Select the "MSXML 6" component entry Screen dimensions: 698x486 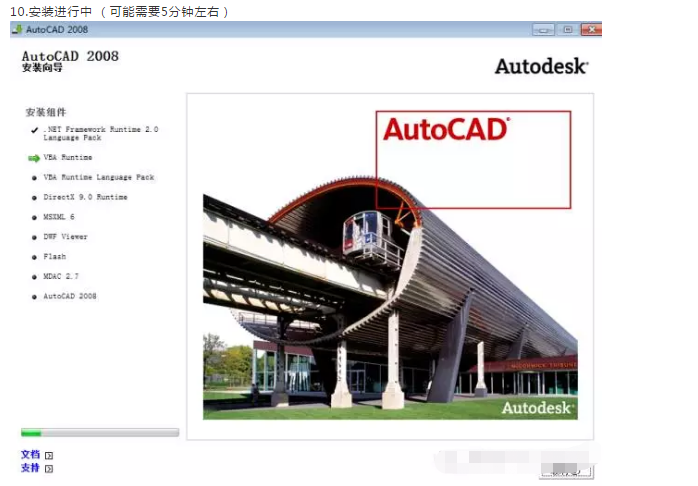pyautogui.click(x=59, y=217)
